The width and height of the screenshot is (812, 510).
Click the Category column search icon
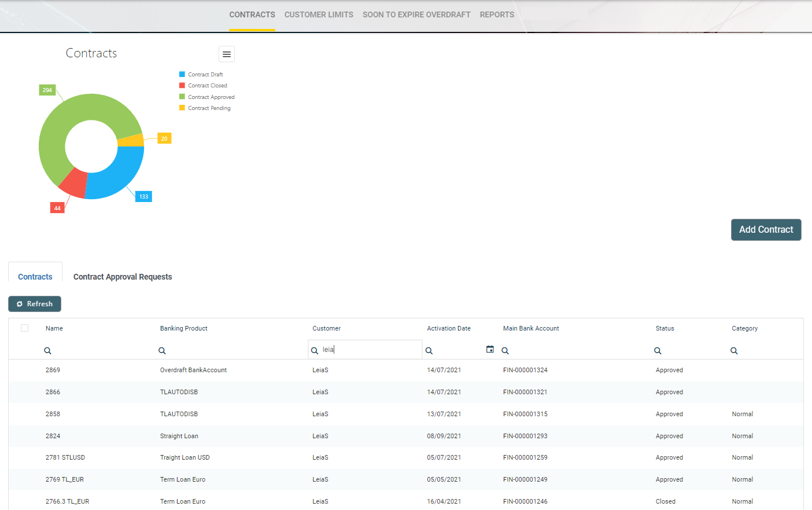coord(734,351)
